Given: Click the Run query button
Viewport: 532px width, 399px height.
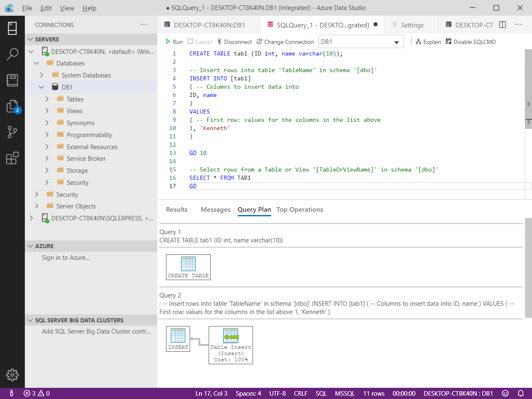Looking at the screenshot, I should click(174, 42).
